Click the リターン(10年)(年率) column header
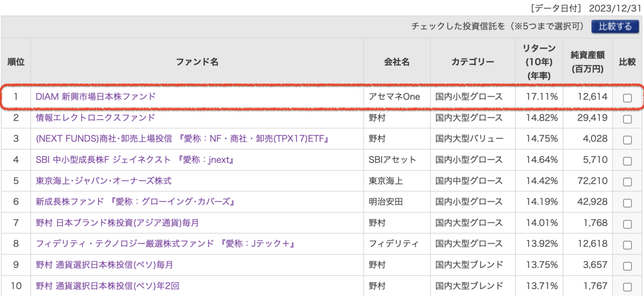The height and width of the screenshot is (296, 644). point(539,62)
